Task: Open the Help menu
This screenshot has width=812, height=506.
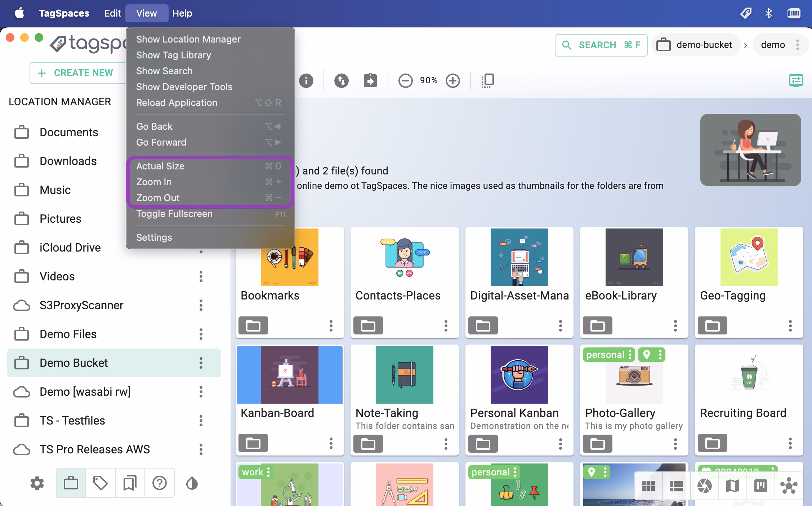Action: click(x=182, y=13)
